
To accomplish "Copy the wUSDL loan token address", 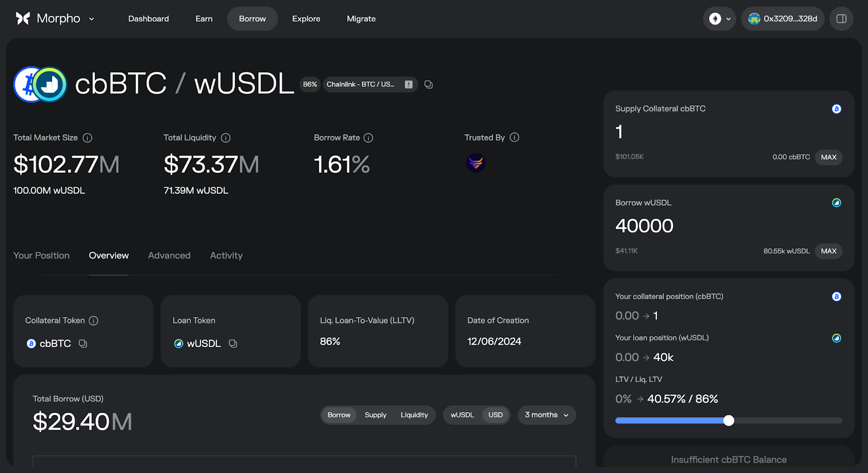I will pyautogui.click(x=233, y=343).
